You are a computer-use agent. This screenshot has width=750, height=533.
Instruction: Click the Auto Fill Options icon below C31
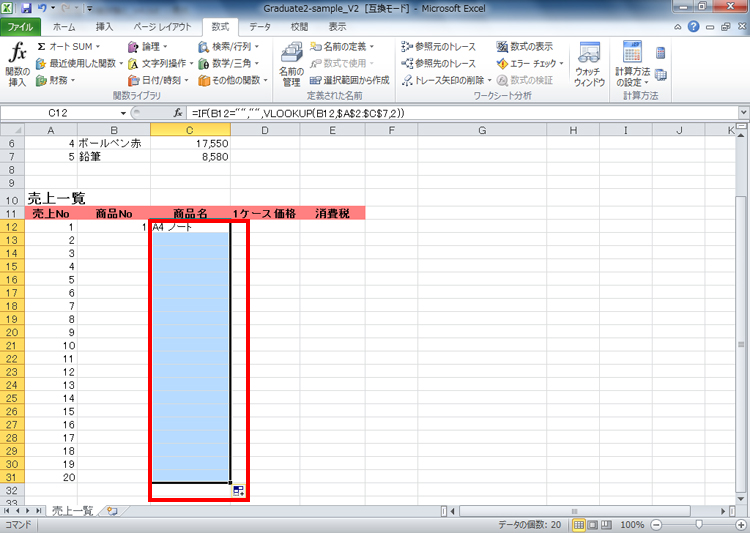coord(238,490)
